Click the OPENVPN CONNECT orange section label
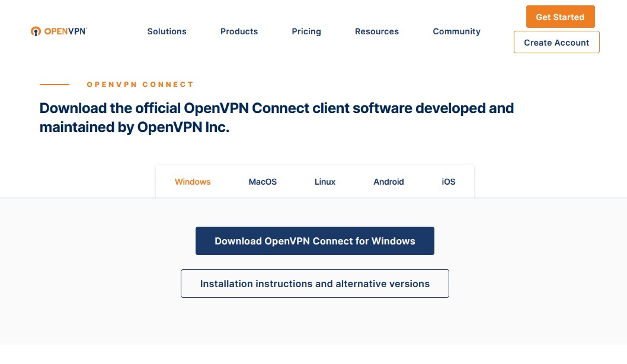This screenshot has height=364, width=627. [140, 85]
